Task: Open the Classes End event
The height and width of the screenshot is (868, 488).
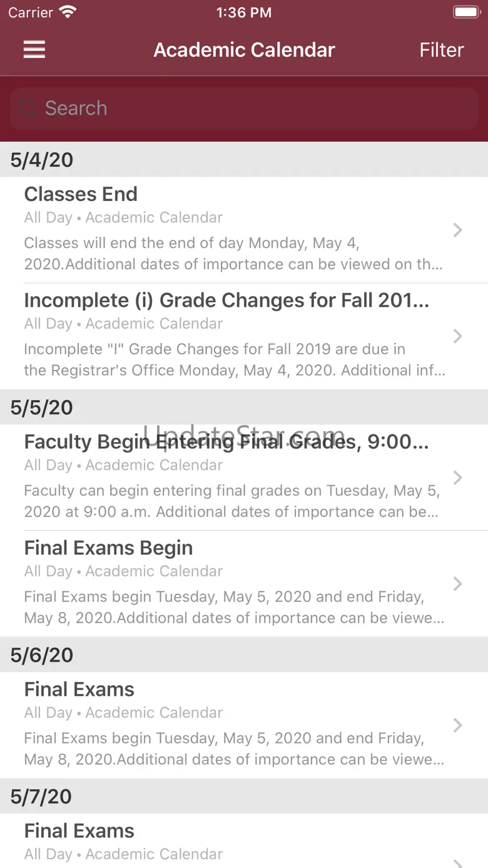Action: coord(244,230)
